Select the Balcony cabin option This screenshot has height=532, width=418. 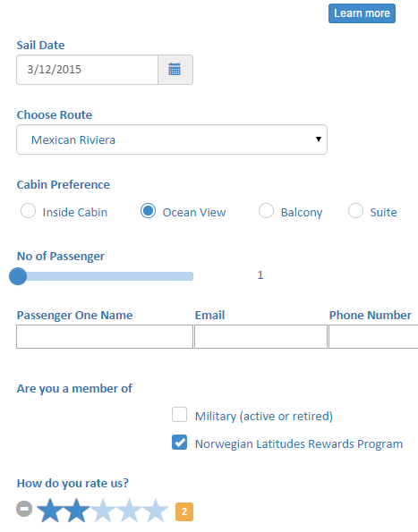point(266,211)
